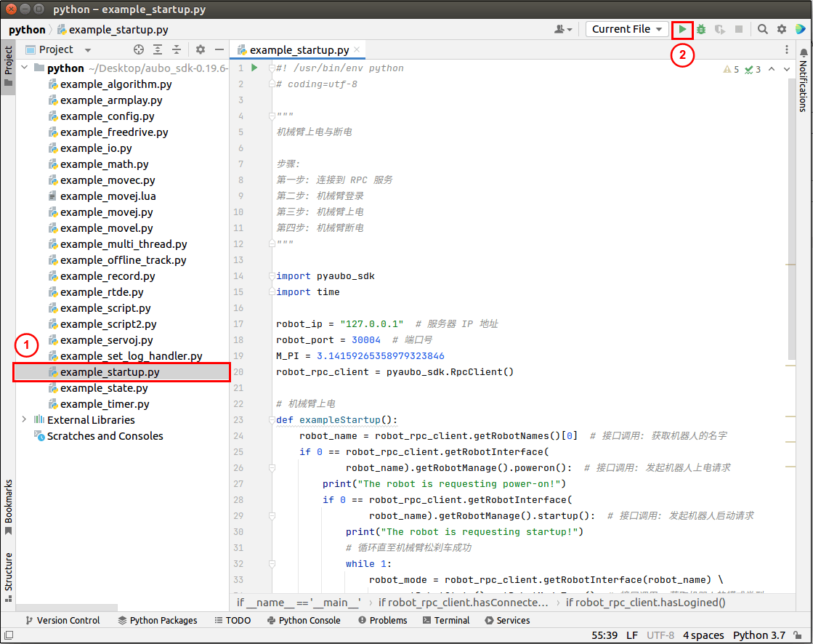The image size is (813, 644).
Task: Open Services tool window
Action: 508,620
